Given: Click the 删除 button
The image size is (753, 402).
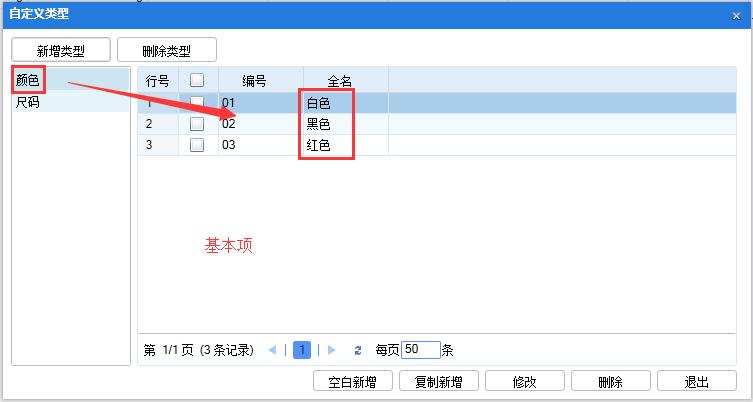Looking at the screenshot, I should pyautogui.click(x=610, y=381).
